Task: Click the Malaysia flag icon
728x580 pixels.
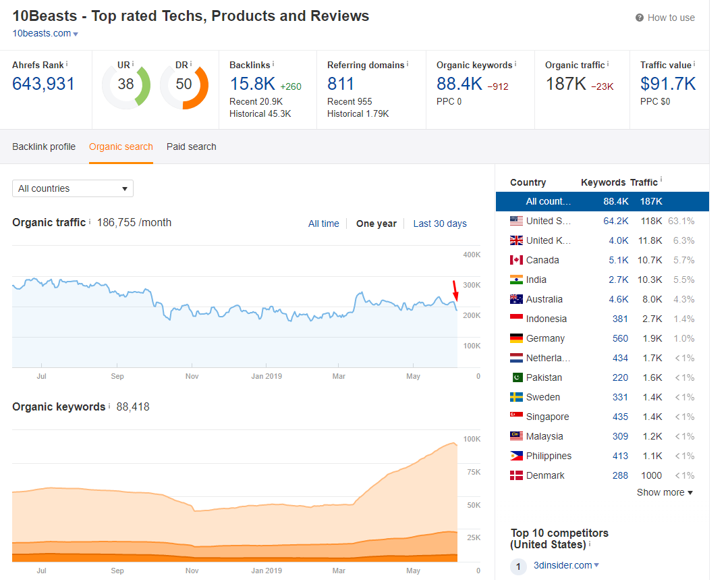Action: tap(516, 436)
